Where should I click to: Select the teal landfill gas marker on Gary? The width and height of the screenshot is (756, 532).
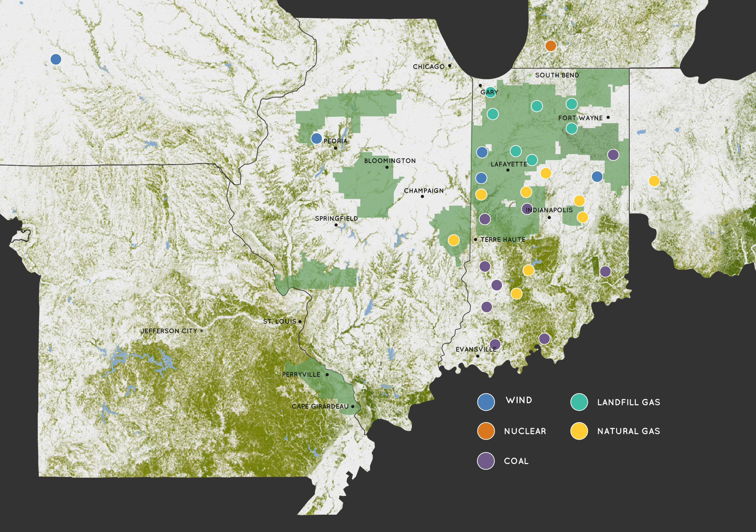[x=490, y=92]
